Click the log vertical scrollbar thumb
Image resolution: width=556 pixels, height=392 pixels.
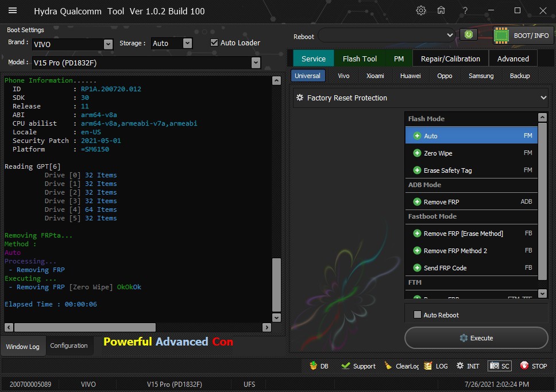277,285
